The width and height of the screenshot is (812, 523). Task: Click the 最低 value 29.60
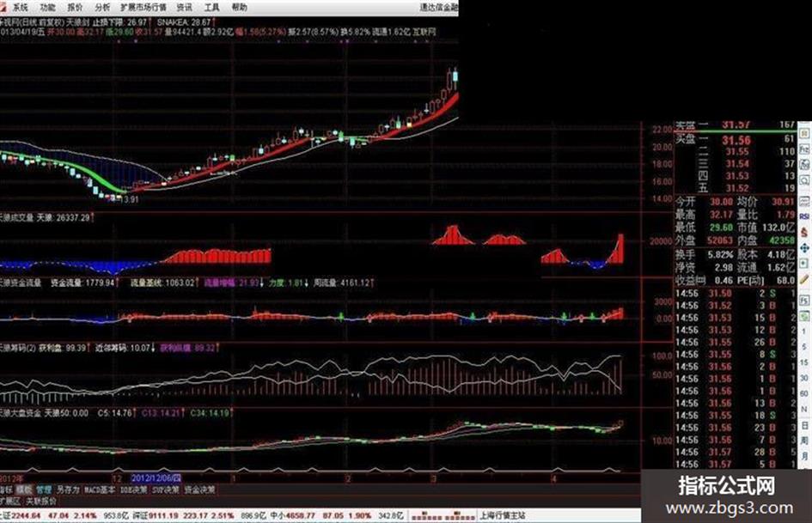(x=721, y=228)
